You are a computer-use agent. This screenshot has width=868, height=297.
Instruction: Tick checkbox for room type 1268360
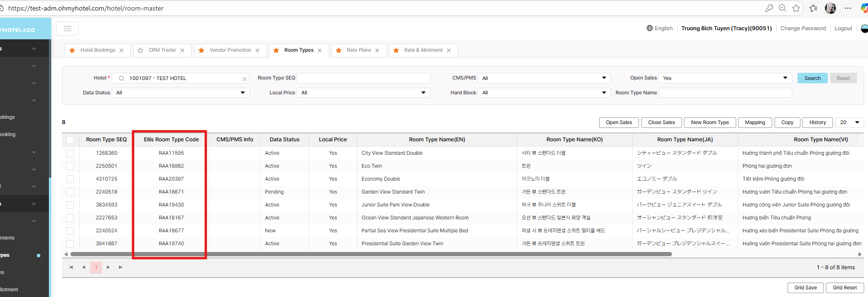[70, 153]
